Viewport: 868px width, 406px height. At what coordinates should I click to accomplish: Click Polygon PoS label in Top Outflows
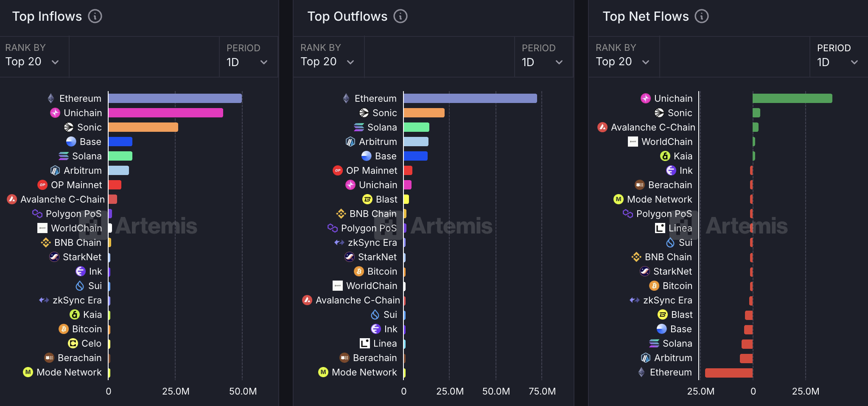click(369, 228)
